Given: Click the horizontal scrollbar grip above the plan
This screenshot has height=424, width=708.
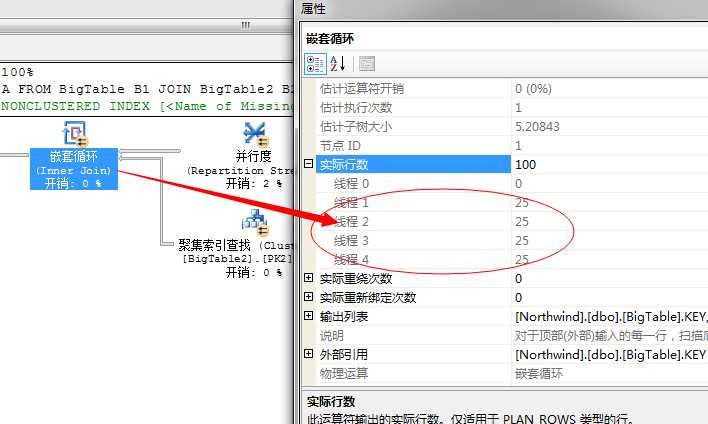Looking at the screenshot, I should (245, 25).
